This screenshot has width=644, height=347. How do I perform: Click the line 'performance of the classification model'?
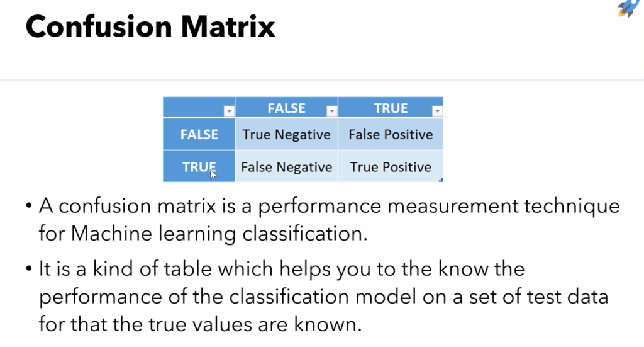323,297
